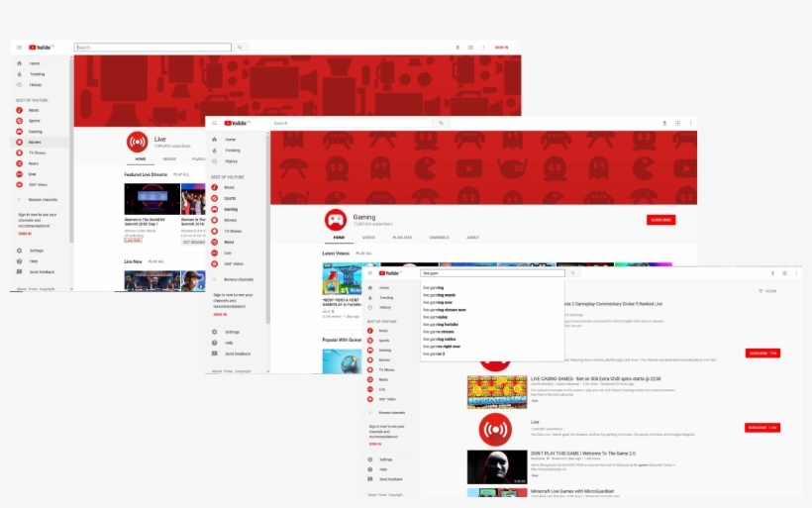Open DON'T PLAY THIS GAME video result
Image resolution: width=812 pixels, height=508 pixels.
[582, 454]
